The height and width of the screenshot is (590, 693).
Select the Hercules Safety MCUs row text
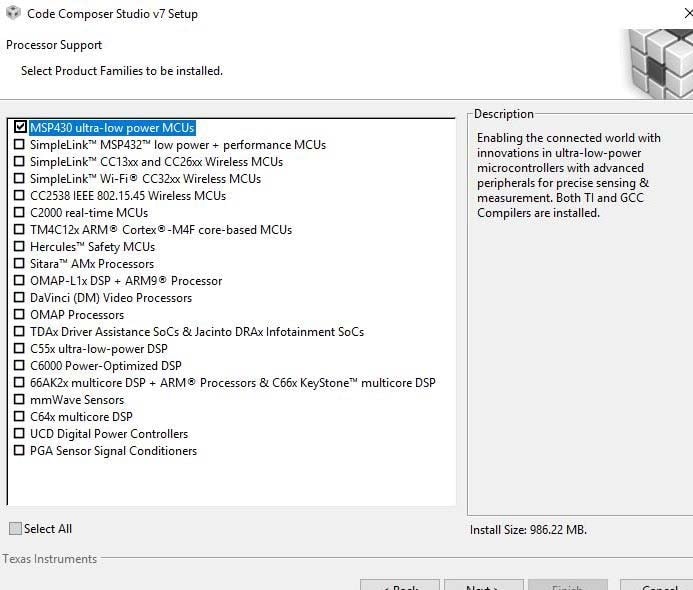click(92, 247)
